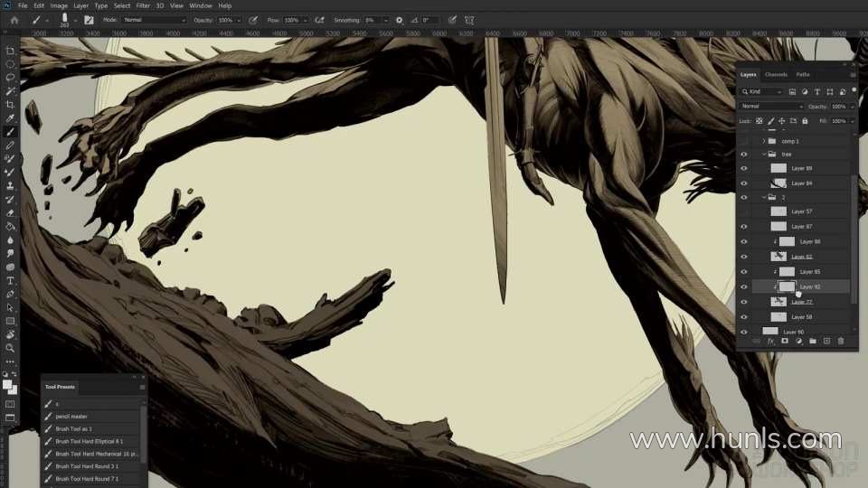
Task: Click the foreground color swatch
Action: (8, 384)
